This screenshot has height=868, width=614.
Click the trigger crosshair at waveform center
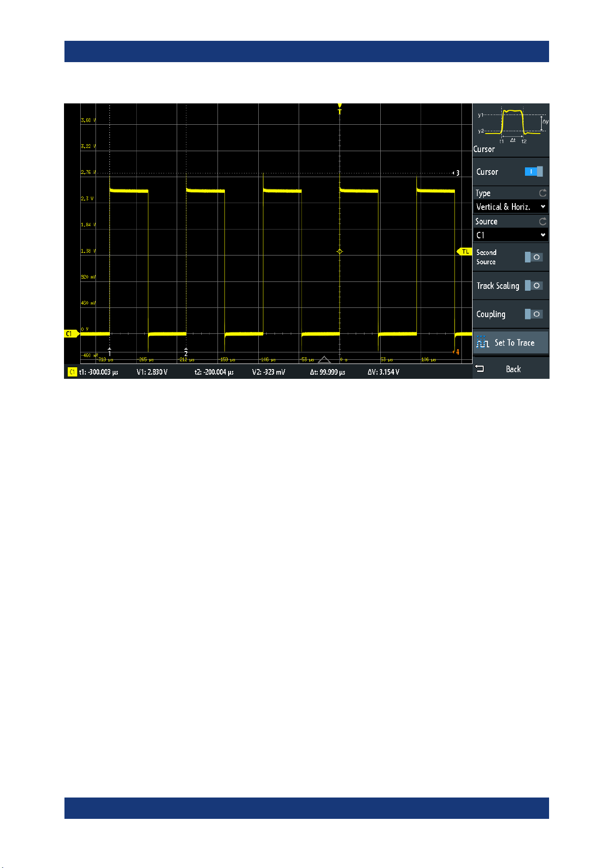point(339,251)
